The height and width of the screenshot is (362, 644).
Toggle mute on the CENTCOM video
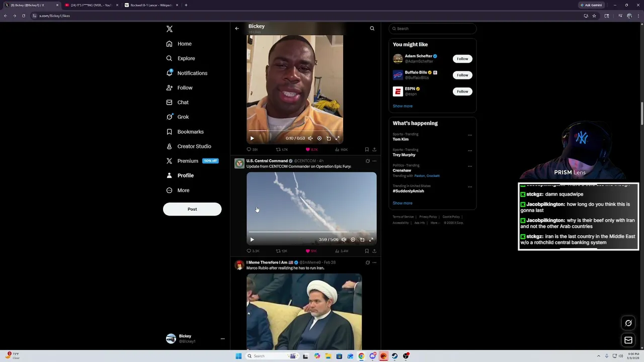[x=344, y=240]
